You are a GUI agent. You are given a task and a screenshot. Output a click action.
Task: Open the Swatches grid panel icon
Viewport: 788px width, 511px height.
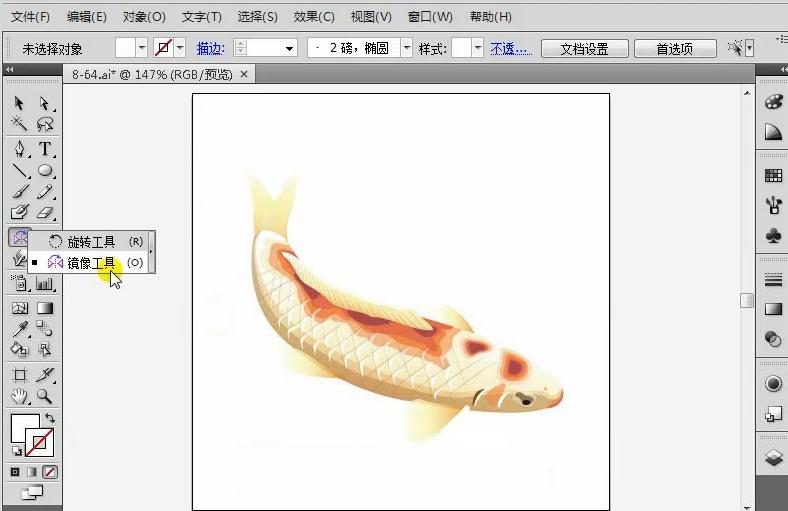[x=773, y=176]
